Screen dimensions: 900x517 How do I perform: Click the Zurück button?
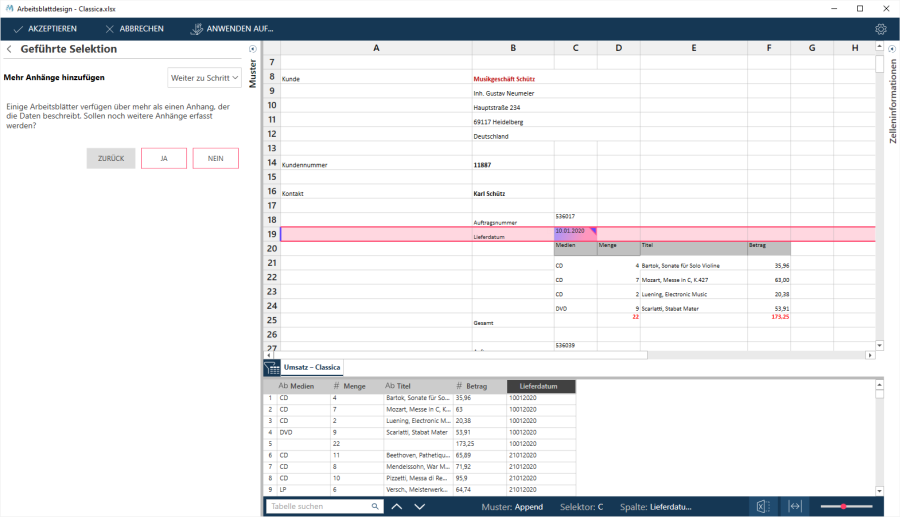coord(111,158)
